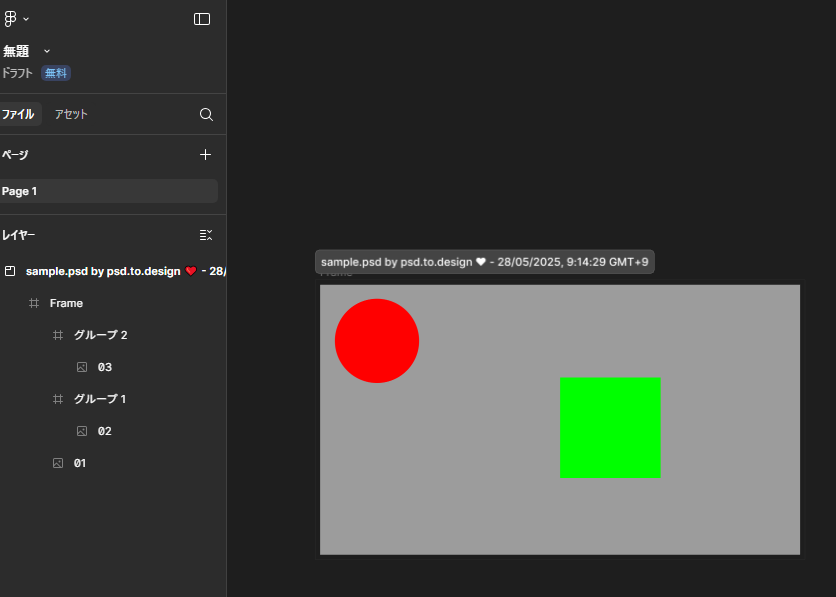Click the image icon beside layer 03
The width and height of the screenshot is (836, 597).
[x=82, y=367]
